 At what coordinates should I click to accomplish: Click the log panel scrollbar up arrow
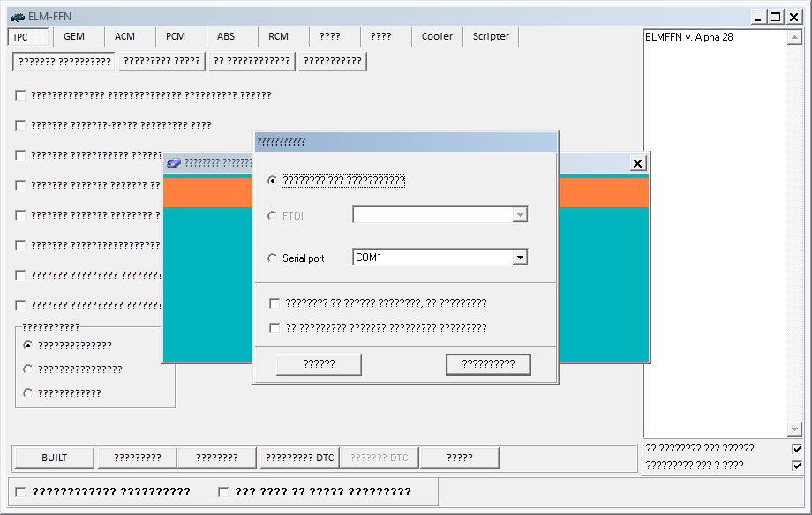(x=794, y=37)
